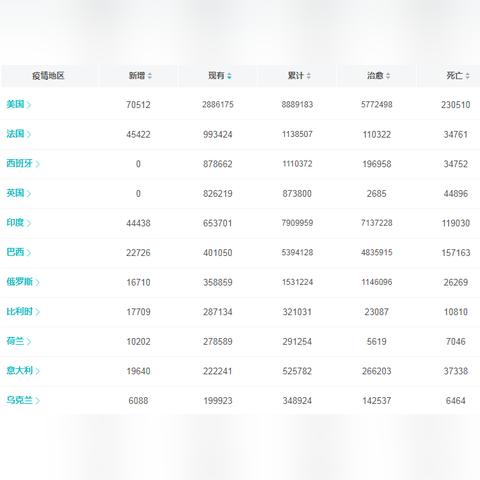This screenshot has height=480, width=480.
Task: Open the 印度 region link
Action: [x=15, y=223]
